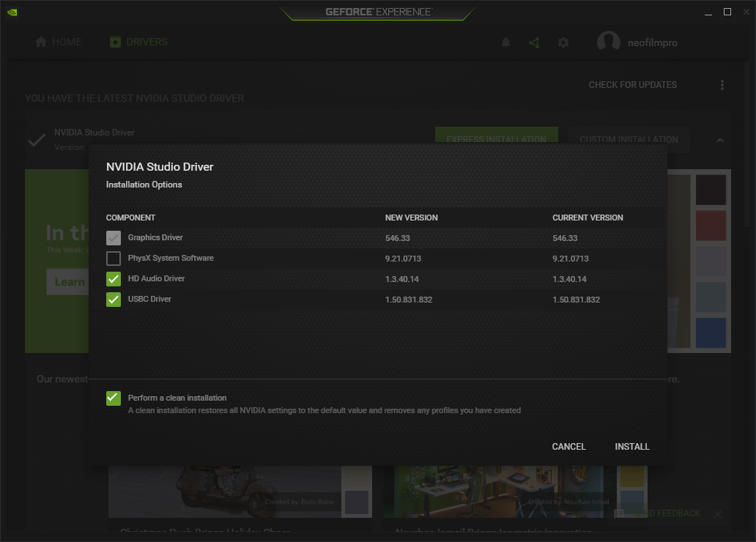756x542 pixels.
Task: Toggle the Graphics Driver checkbox
Action: pos(114,238)
